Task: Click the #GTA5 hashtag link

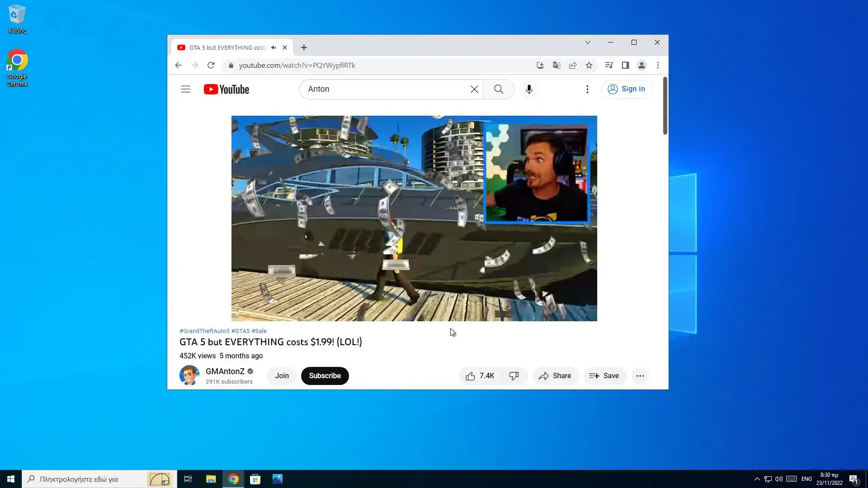Action: 240,331
